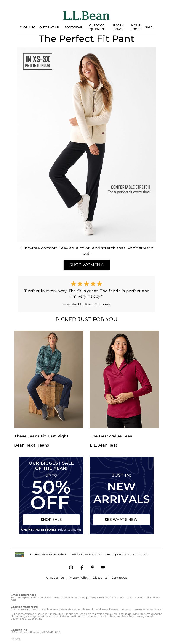The width and height of the screenshot is (173, 644).
Task: Click the L.L.Bean Mastercard card icon
Action: (20, 555)
